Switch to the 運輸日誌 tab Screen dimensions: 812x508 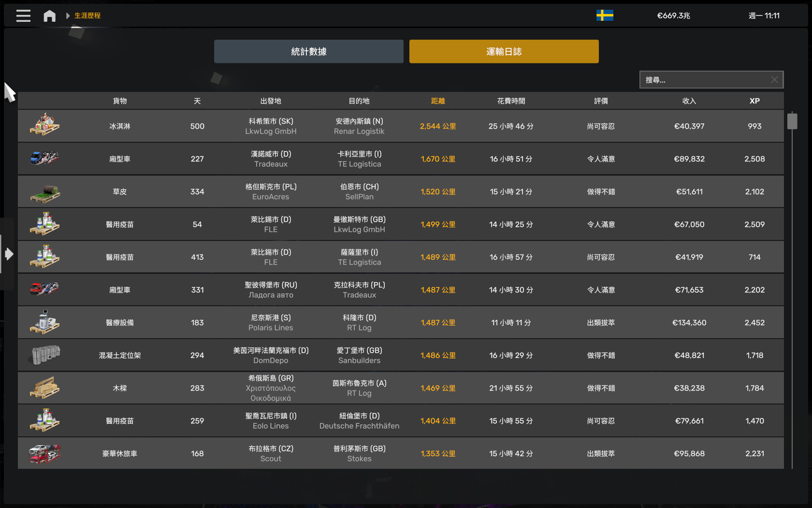[x=504, y=51]
